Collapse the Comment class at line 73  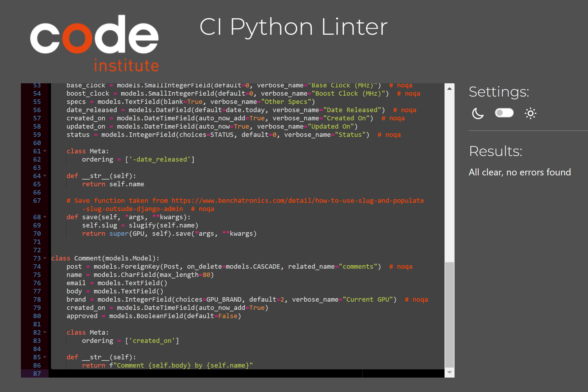coord(45,258)
